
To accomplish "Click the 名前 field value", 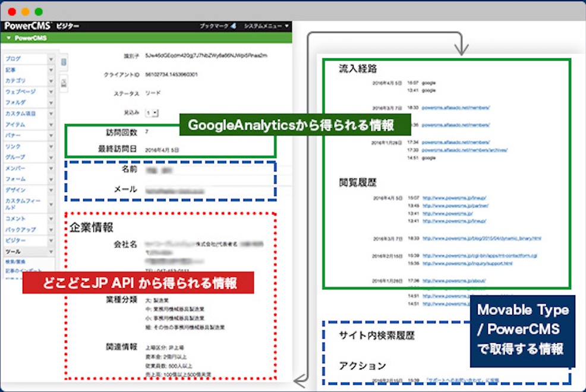I will [159, 170].
